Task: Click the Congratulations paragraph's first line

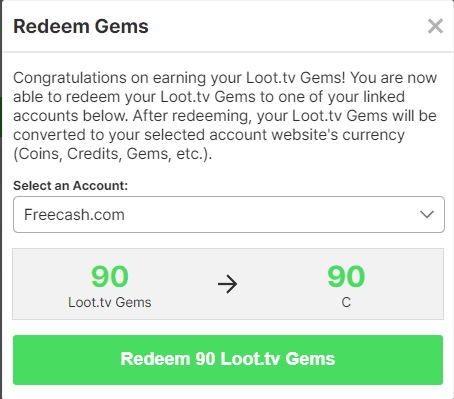Action: pos(225,78)
